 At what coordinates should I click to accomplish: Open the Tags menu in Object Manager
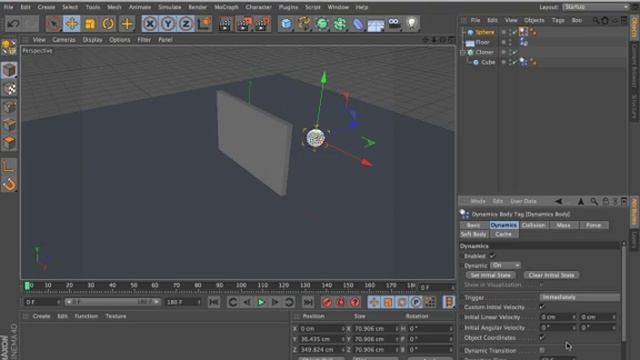pos(558,20)
